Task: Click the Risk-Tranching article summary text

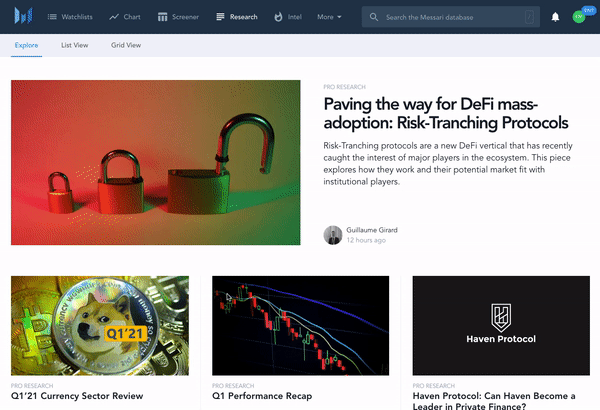Action: tap(448, 163)
